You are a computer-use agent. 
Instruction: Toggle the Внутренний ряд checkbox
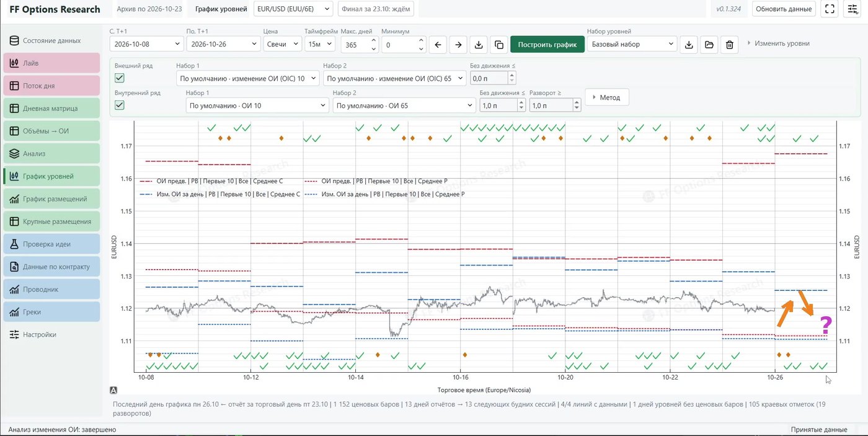click(120, 105)
